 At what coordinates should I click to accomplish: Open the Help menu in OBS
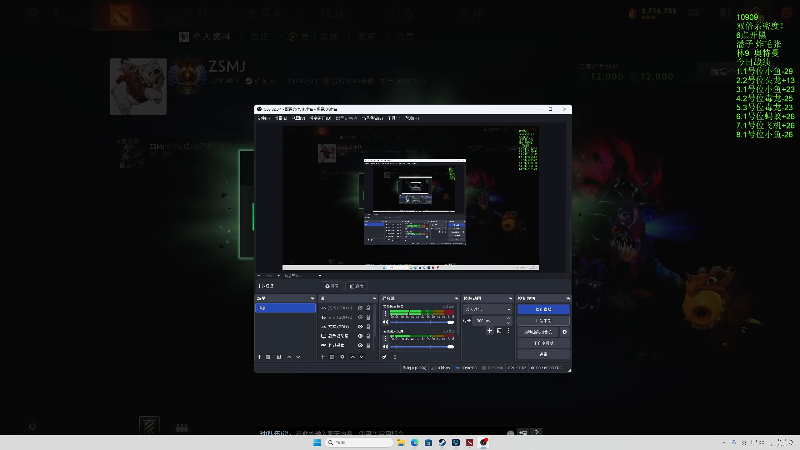(412, 118)
